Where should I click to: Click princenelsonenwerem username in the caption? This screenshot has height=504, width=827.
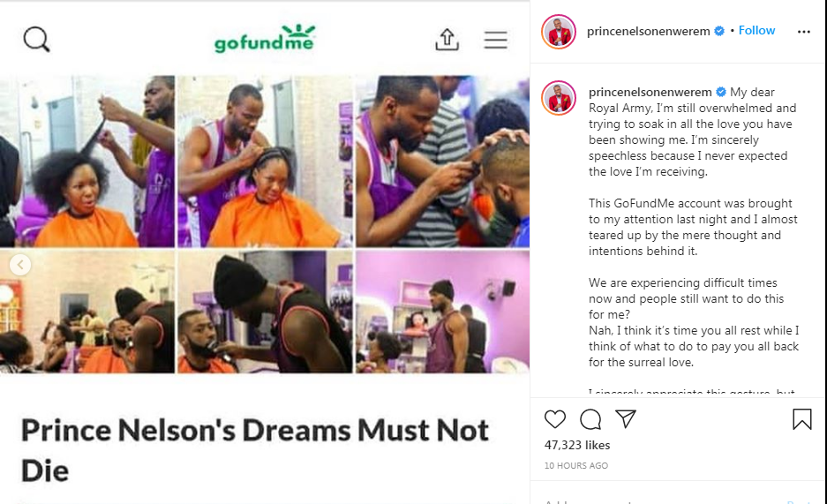[650, 92]
